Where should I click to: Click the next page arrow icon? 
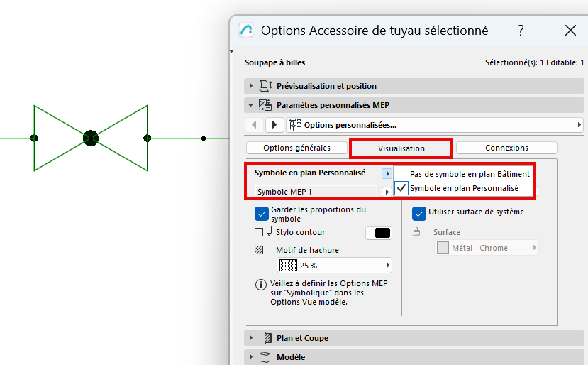point(274,125)
